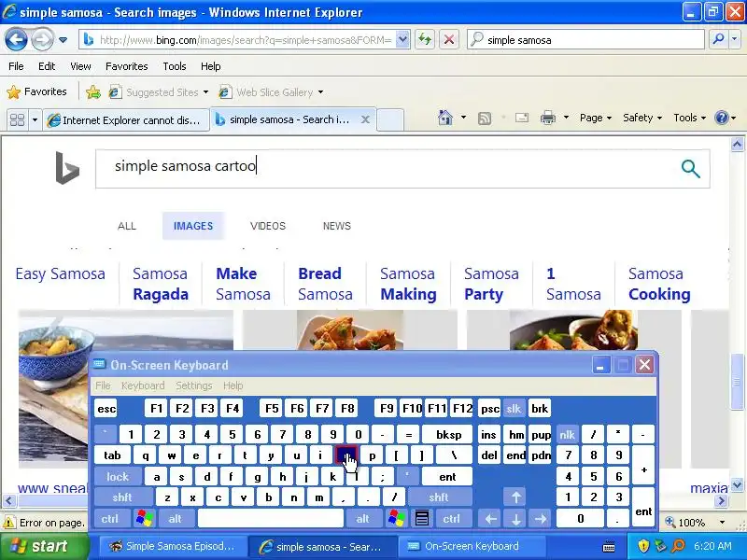The height and width of the screenshot is (560, 747).
Task: Click the Read Mail icon
Action: coord(522,118)
